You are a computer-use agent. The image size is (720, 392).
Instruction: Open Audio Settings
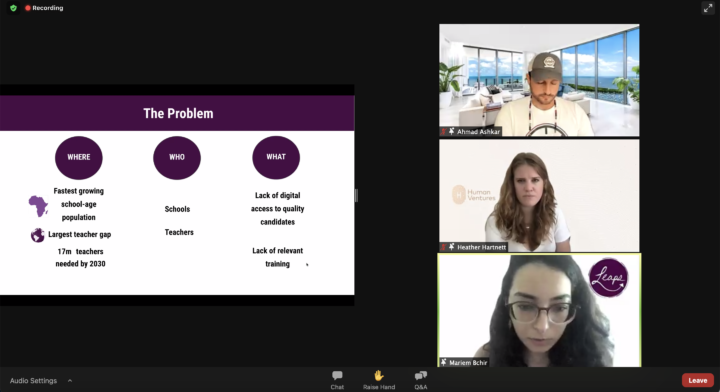tap(34, 381)
